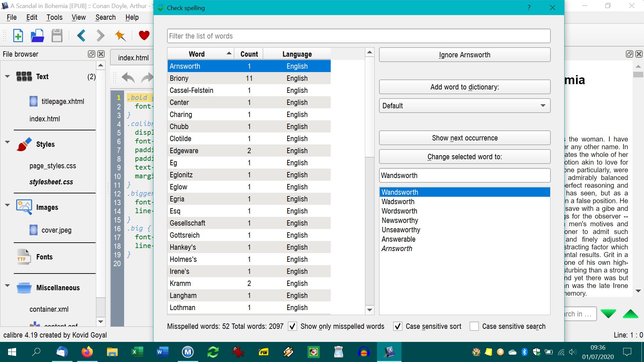Click the orange star bookmark icon
The width and height of the screenshot is (644, 362).
[x=120, y=36]
